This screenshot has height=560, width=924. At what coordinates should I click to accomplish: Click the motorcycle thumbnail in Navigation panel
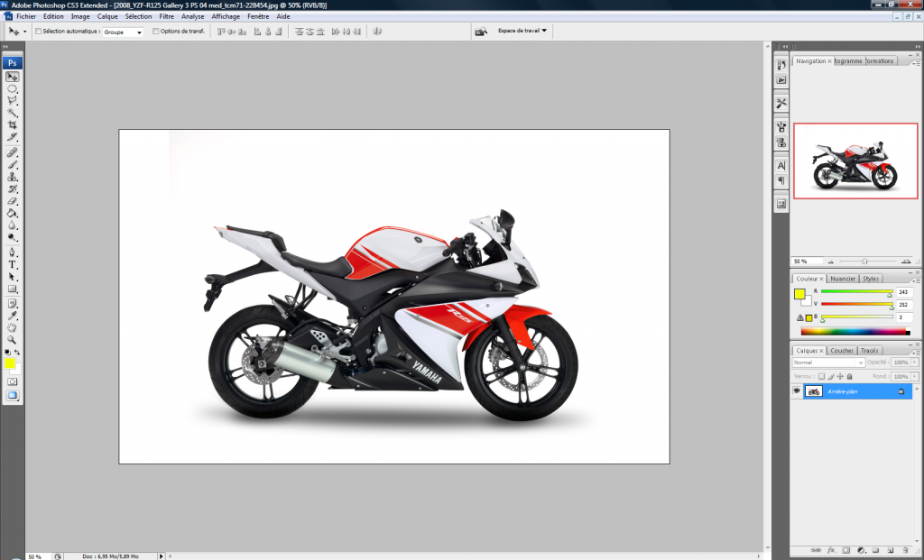click(x=855, y=161)
